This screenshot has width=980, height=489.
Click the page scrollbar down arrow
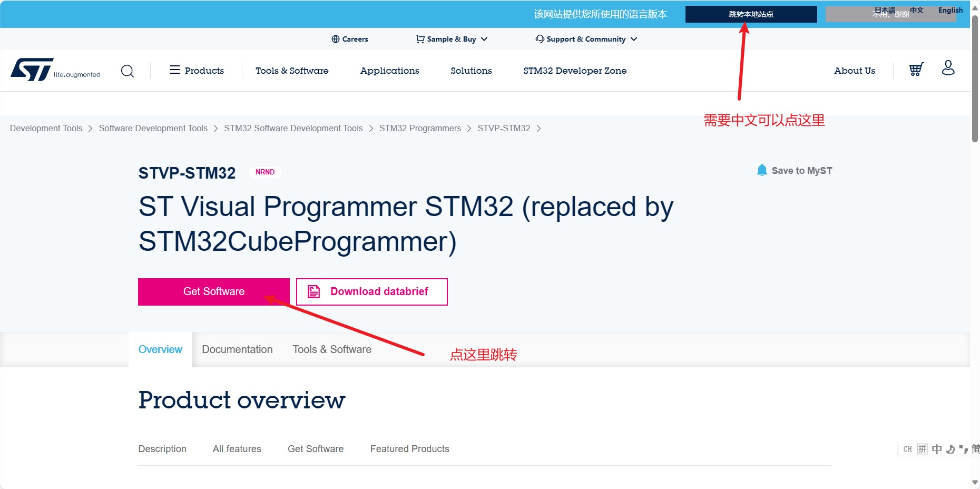[975, 483]
